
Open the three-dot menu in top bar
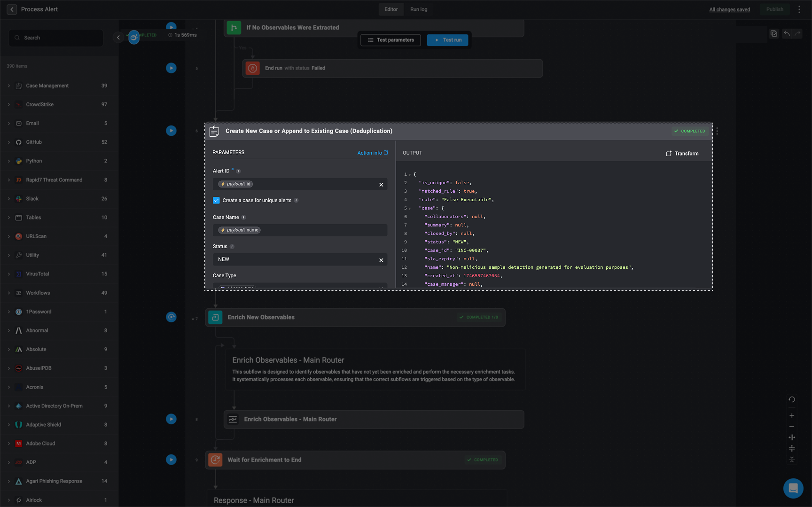799,9
